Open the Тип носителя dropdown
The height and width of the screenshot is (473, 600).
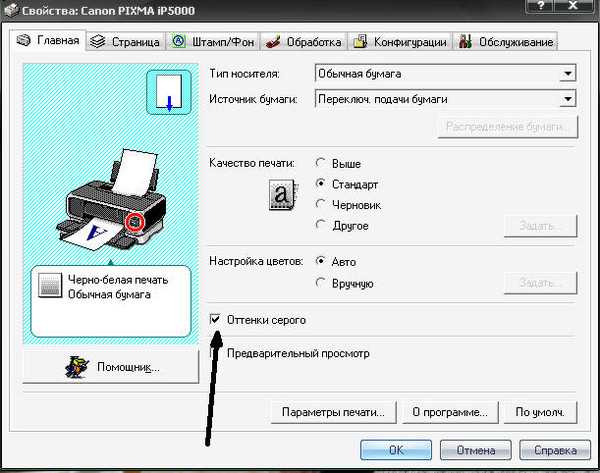point(568,73)
